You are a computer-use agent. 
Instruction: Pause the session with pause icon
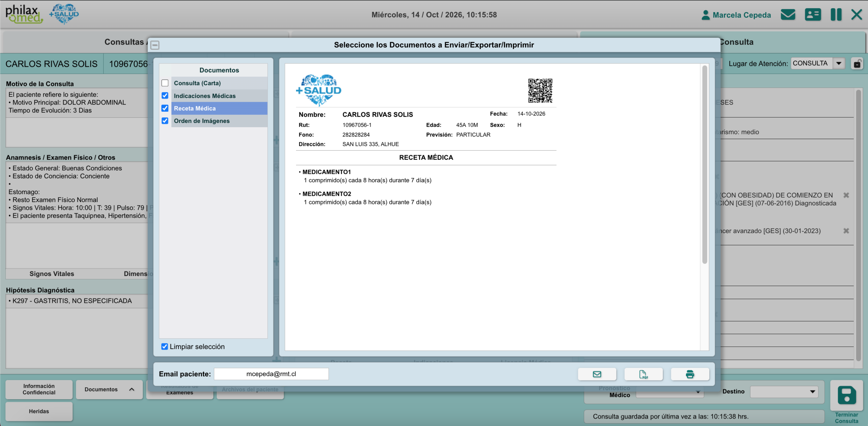[836, 15]
